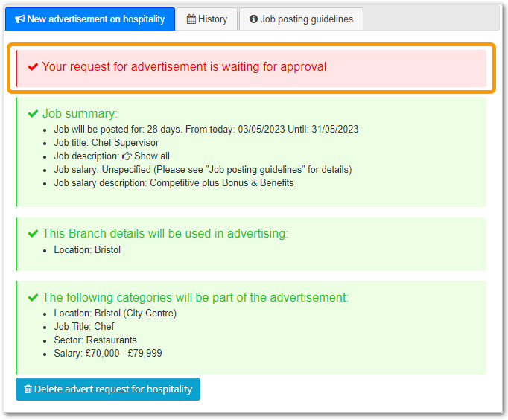
Task: Click the trash icon on the delete button
Action: pyautogui.click(x=28, y=389)
